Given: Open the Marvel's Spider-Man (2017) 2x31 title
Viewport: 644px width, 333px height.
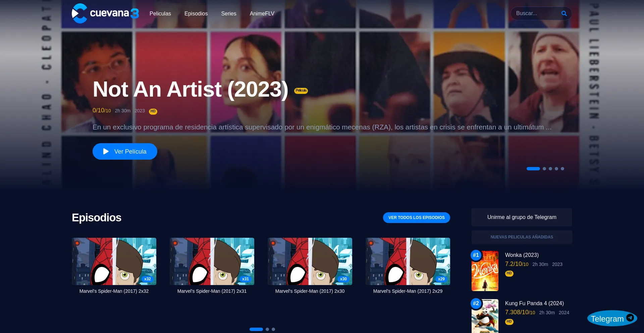Looking at the screenshot, I should coord(212,291).
